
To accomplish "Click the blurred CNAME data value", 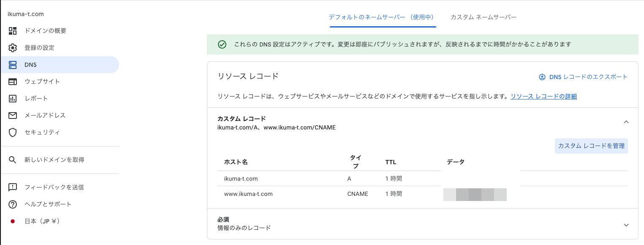I will tap(475, 194).
